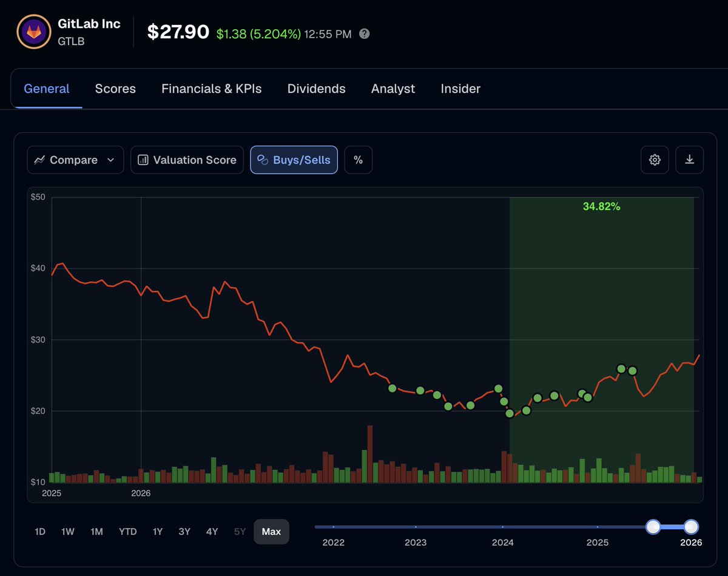Image resolution: width=728 pixels, height=576 pixels.
Task: Click the 2024 label on range slider
Action: pos(502,542)
